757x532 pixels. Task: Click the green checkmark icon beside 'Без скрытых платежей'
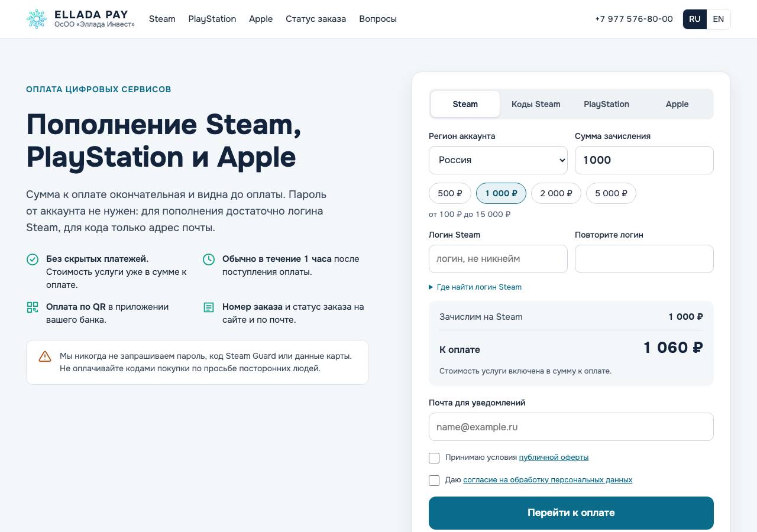coord(33,259)
